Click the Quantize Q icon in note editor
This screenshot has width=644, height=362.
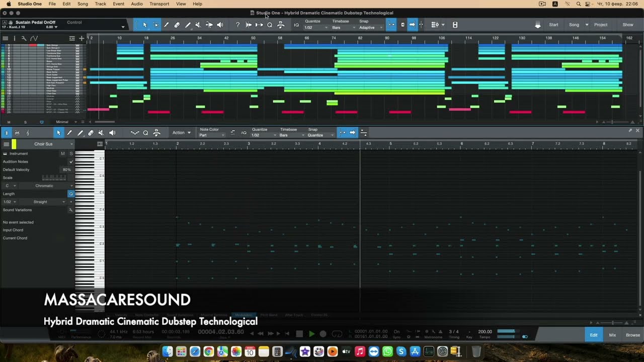click(x=145, y=133)
